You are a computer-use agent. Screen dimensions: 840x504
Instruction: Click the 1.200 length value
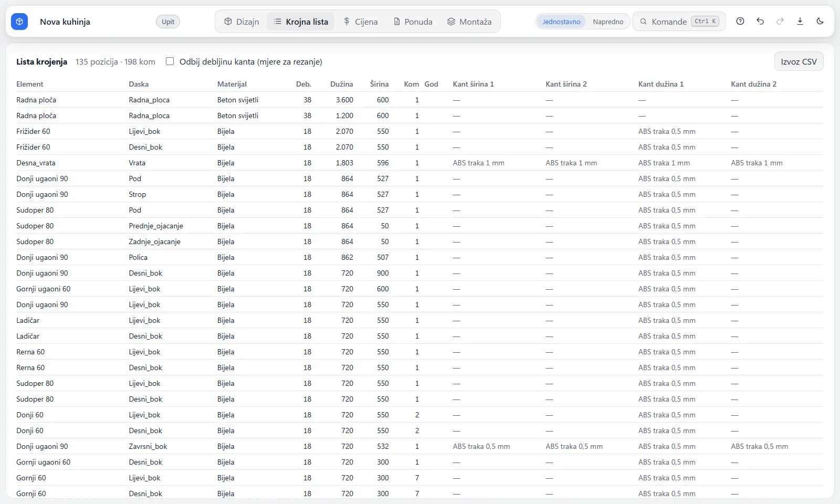coord(344,115)
